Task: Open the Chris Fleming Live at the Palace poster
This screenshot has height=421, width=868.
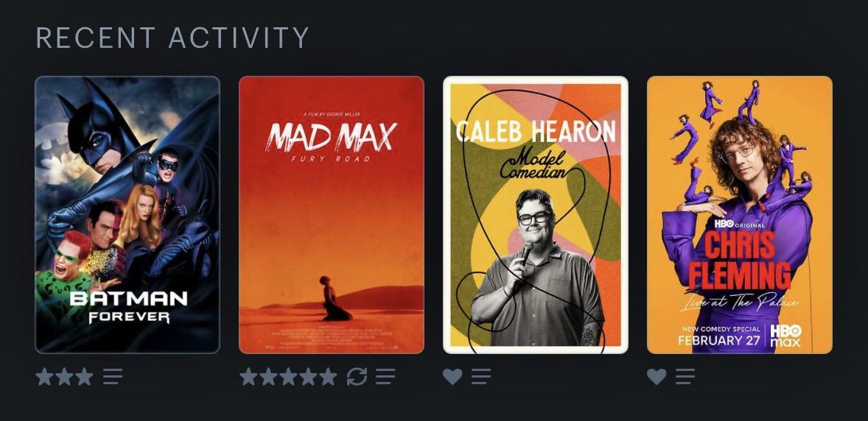Action: (740, 215)
